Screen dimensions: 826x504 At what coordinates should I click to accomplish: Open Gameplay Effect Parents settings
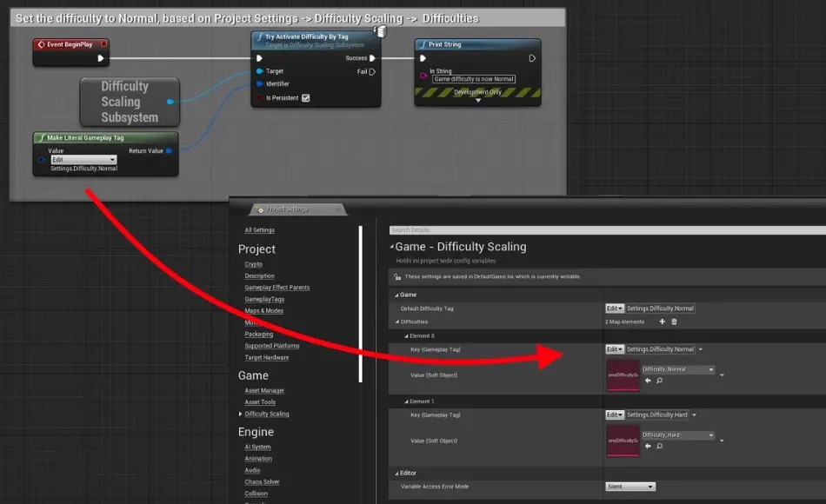click(277, 288)
